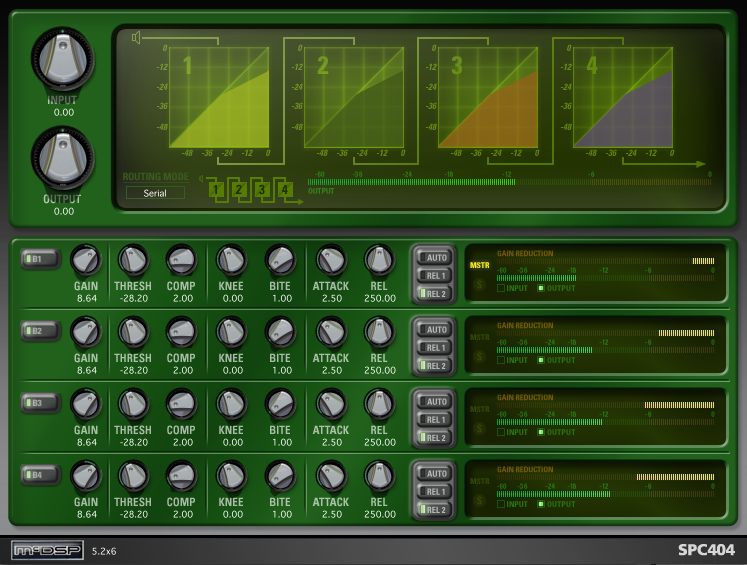747x565 pixels.
Task: Select band 3 in routing diagram
Action: 262,190
